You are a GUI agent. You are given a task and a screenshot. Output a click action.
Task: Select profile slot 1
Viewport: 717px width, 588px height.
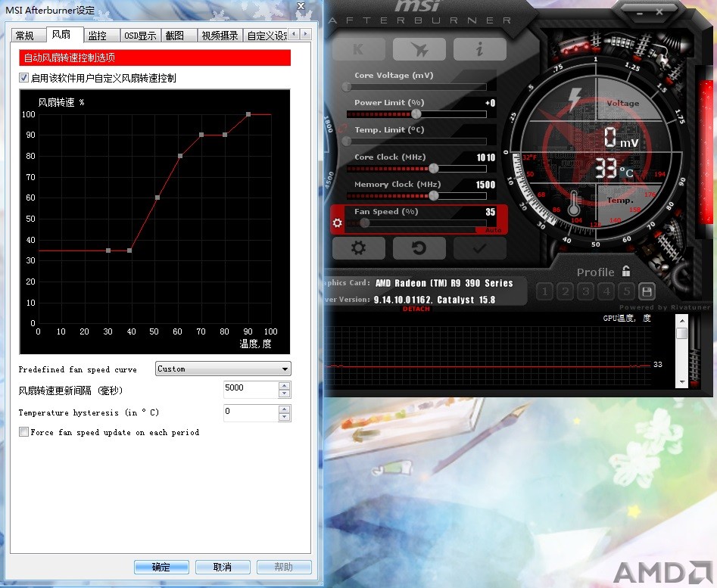pyautogui.click(x=544, y=291)
